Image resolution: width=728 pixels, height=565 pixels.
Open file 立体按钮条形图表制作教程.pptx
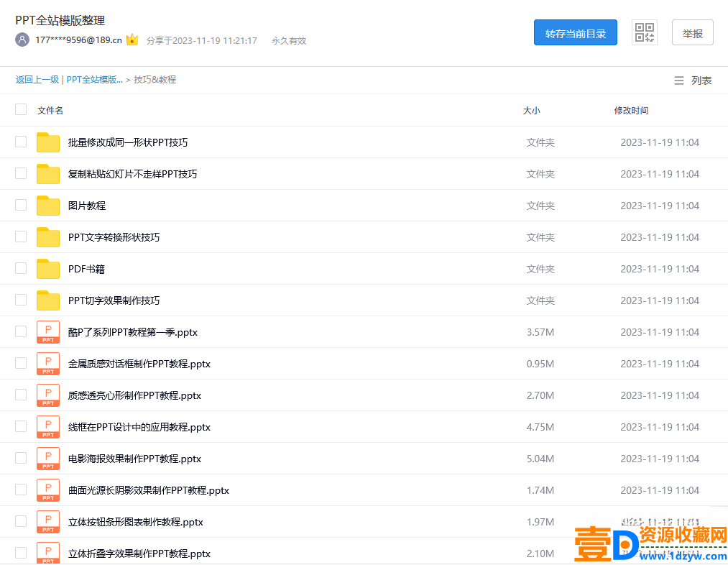(x=136, y=522)
